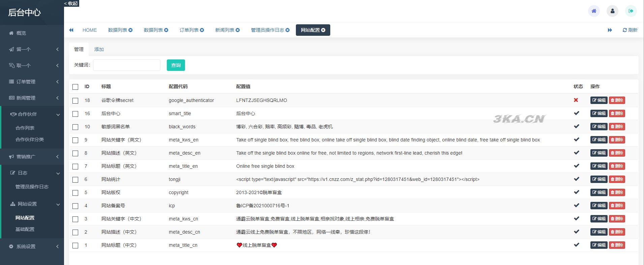The height and width of the screenshot is (265, 644).
Task: Check the box for row ID 18
Action: click(x=75, y=101)
